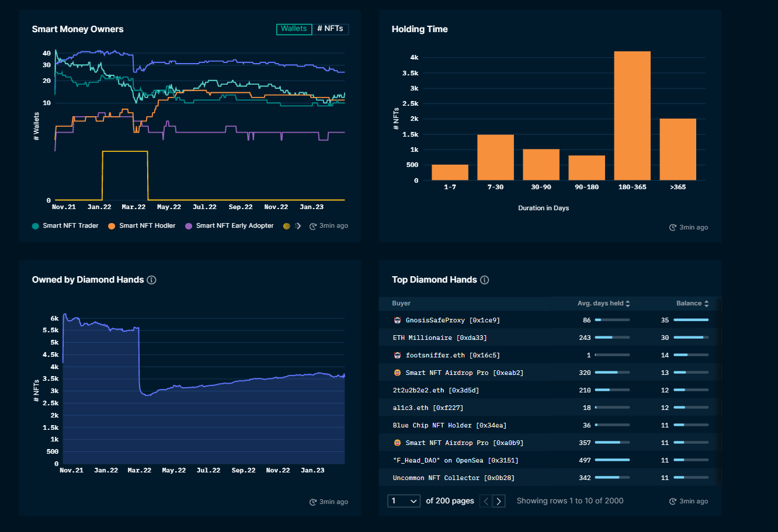Screen dimensions: 778x532
Task: Click the 180-365 days orange bar
Action: coord(632,116)
